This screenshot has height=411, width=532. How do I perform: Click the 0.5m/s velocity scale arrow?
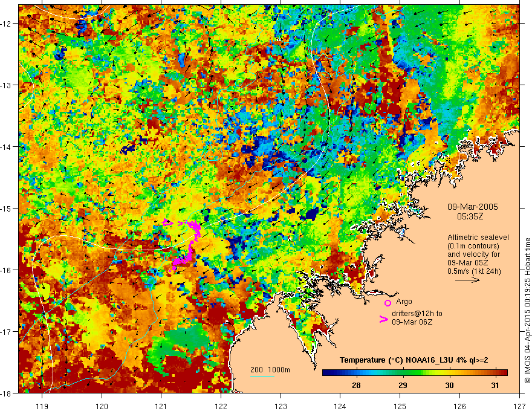tap(467, 280)
